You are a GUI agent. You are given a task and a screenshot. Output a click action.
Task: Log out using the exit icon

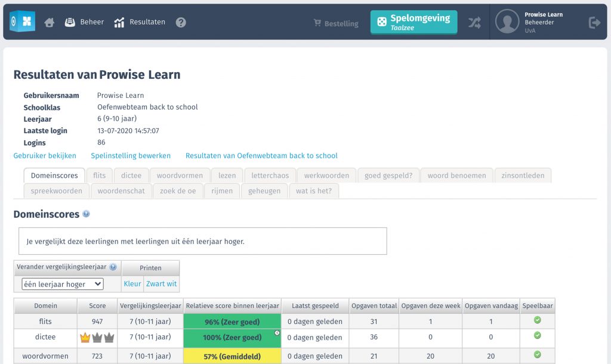click(594, 23)
